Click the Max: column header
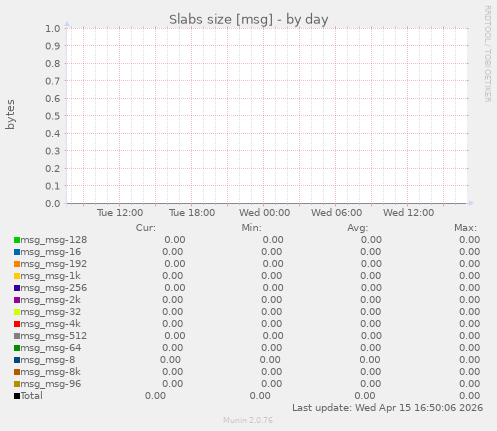The width and height of the screenshot is (497, 431). click(465, 228)
